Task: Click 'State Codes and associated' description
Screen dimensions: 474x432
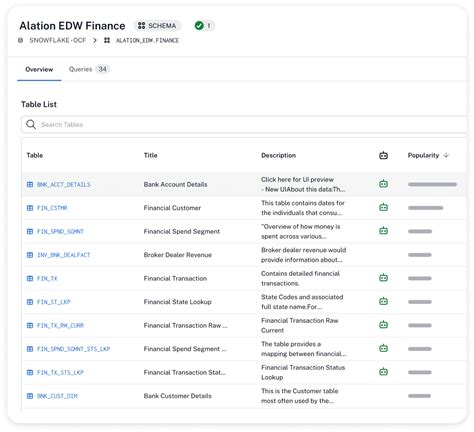Action: (x=302, y=297)
